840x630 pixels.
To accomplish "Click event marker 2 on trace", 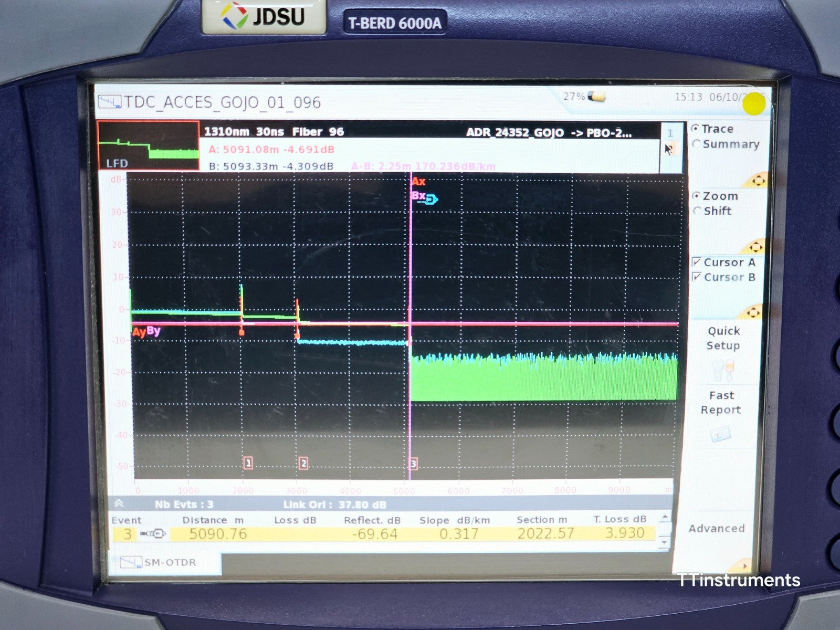I will click(x=303, y=463).
